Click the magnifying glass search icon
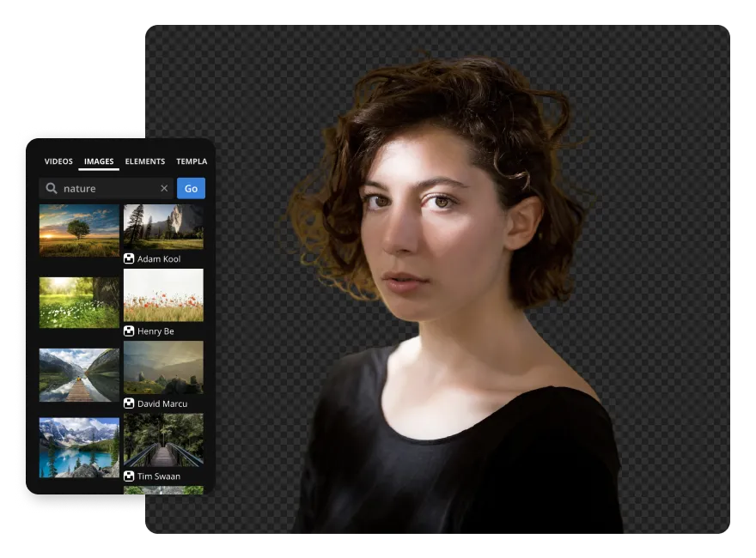This screenshot has height=558, width=756. coord(50,188)
